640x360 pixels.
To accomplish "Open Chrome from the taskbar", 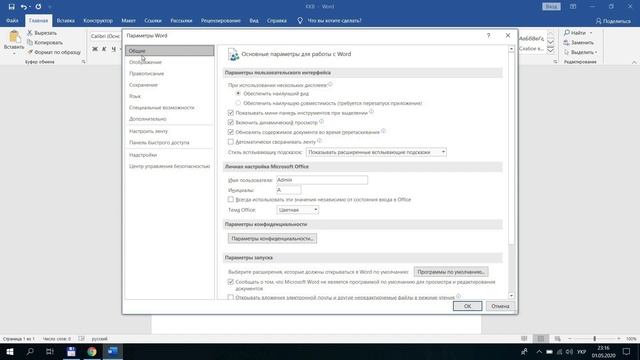I will (x=92, y=351).
